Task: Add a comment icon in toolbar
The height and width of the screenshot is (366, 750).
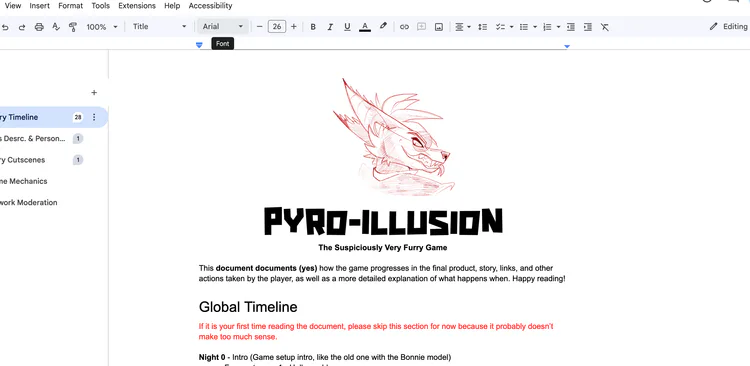Action: point(421,27)
